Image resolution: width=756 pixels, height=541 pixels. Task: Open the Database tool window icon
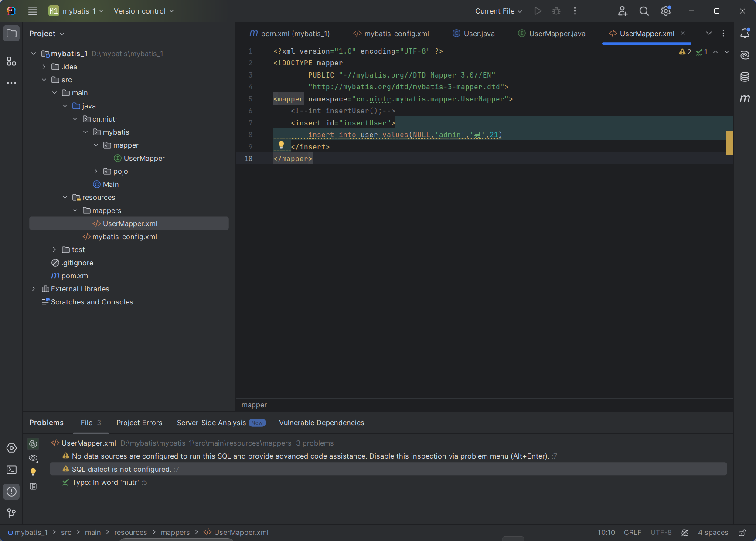coord(745,77)
